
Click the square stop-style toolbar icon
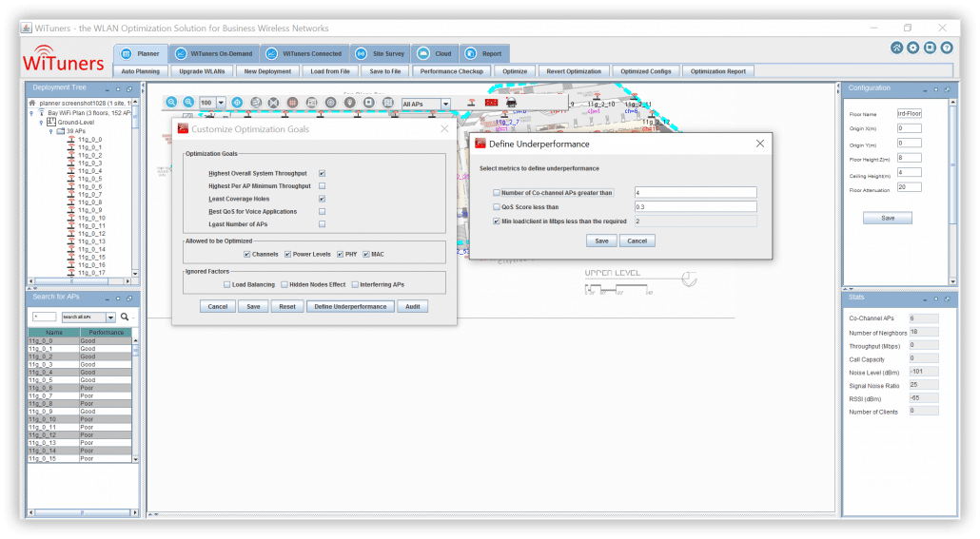coord(369,103)
